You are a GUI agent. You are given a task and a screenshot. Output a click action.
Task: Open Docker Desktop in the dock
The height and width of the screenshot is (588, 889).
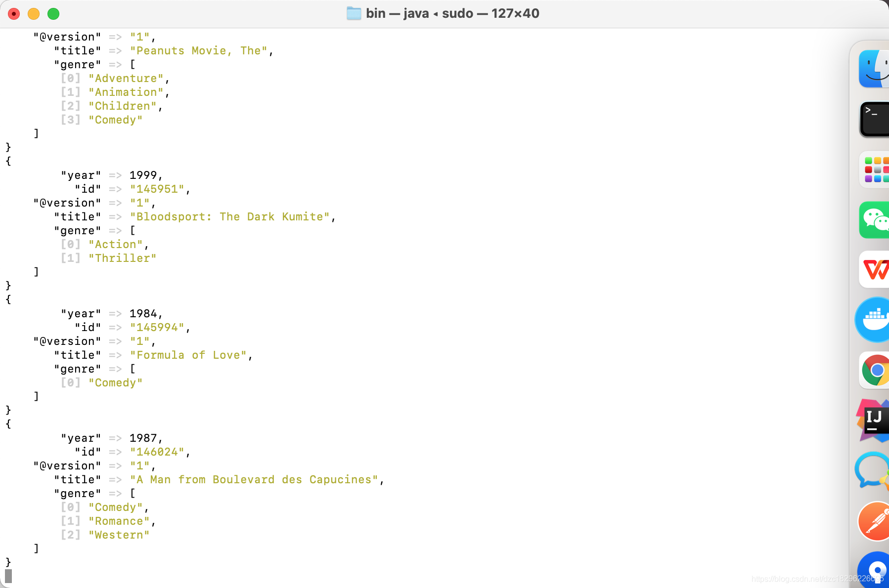tap(872, 320)
